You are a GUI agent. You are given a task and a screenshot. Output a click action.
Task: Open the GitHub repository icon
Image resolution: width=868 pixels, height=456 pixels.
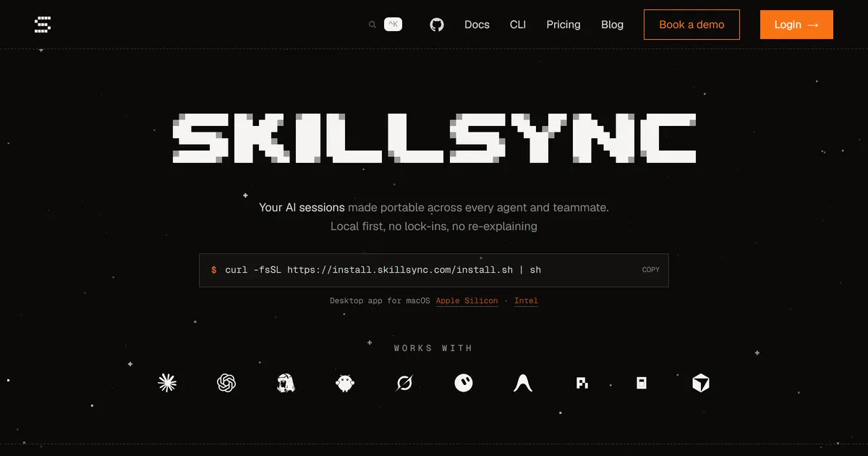437,25
